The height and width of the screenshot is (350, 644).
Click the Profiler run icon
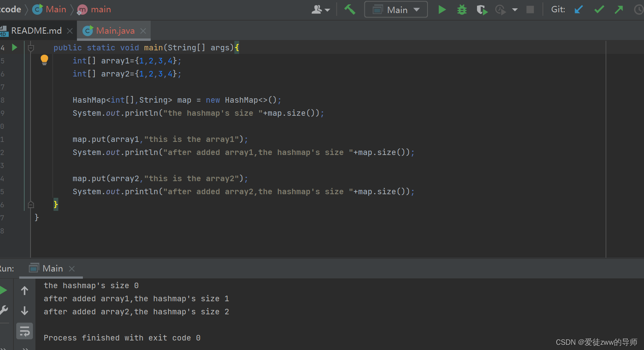pyautogui.click(x=501, y=10)
